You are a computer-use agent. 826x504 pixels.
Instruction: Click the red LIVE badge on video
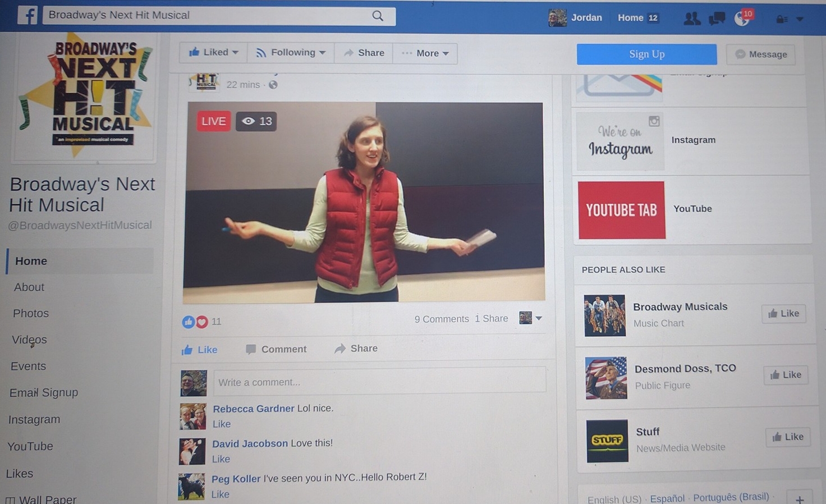214,121
